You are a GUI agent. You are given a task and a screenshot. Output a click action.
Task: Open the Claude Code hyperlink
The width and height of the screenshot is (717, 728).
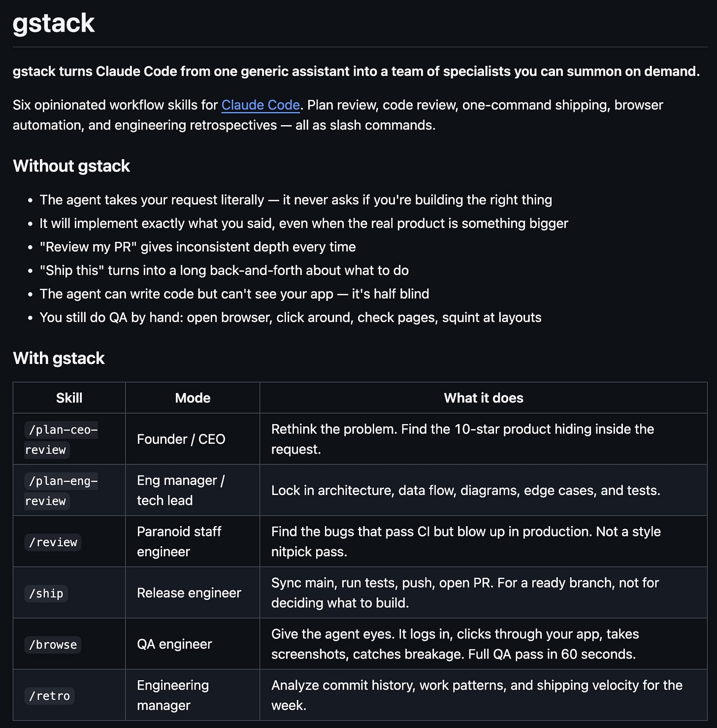click(261, 105)
